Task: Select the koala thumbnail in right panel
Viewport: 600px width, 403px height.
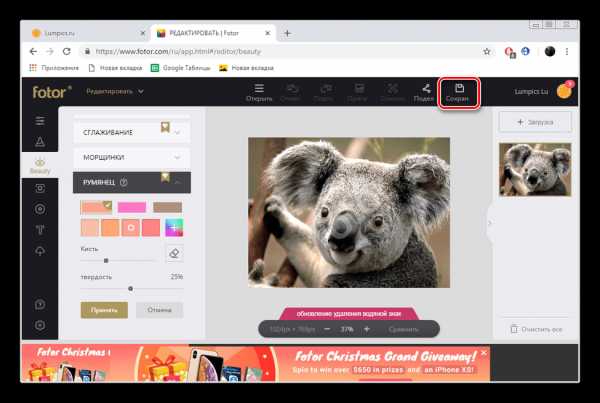Action: (x=535, y=169)
